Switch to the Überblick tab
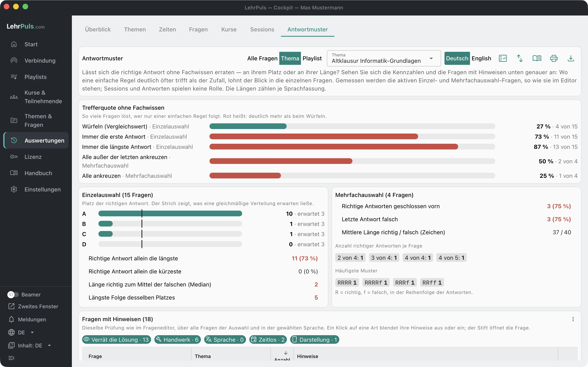Screen dimensions: 588x367 tap(98, 29)
